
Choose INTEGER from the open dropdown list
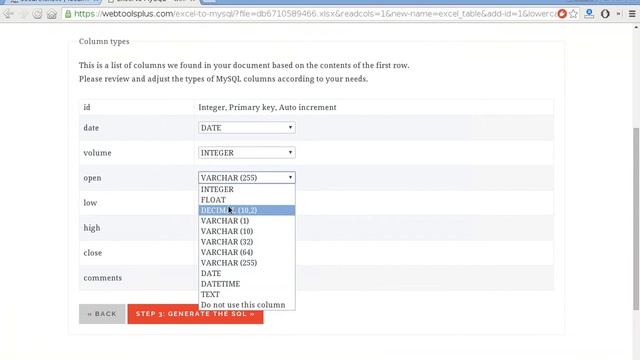click(247, 189)
